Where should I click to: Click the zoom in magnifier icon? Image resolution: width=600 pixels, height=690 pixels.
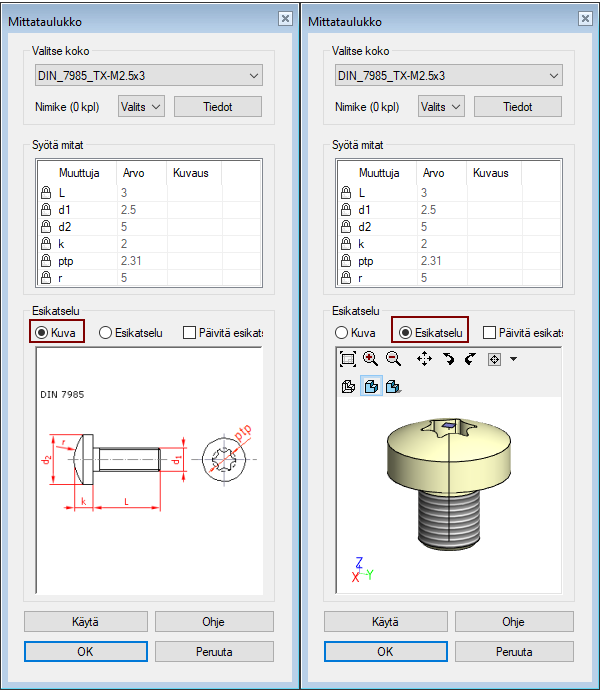coord(370,359)
